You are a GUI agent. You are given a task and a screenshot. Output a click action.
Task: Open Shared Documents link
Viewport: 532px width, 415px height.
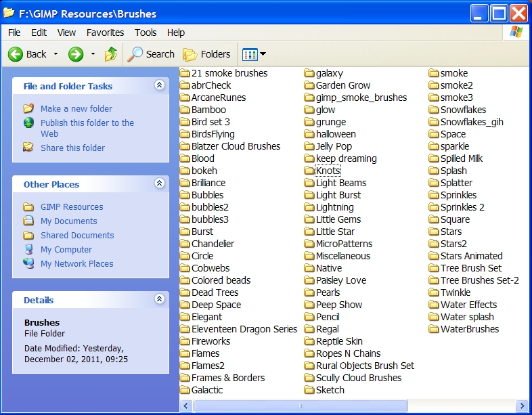tap(77, 236)
